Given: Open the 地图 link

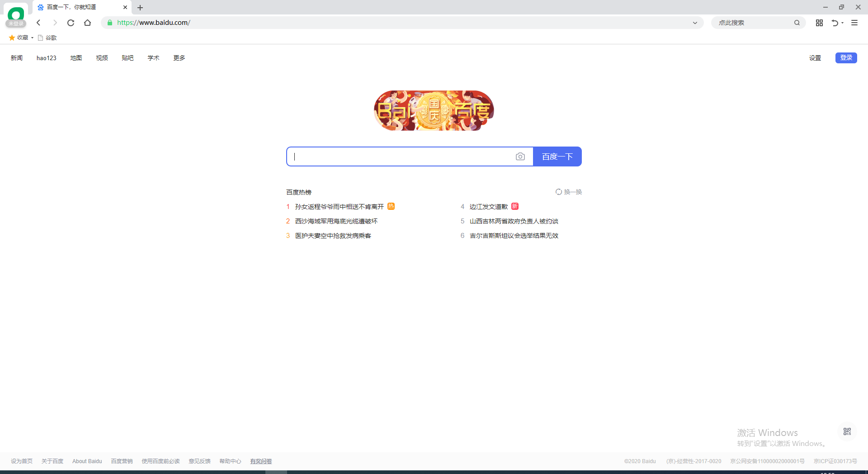Looking at the screenshot, I should pos(76,58).
